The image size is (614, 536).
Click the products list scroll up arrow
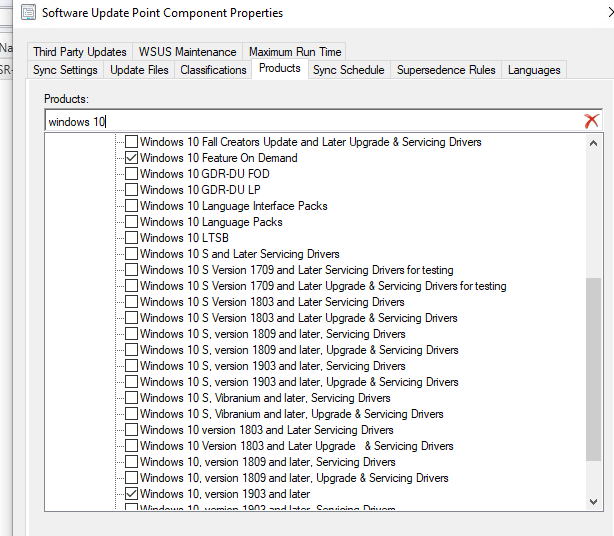pos(593,143)
